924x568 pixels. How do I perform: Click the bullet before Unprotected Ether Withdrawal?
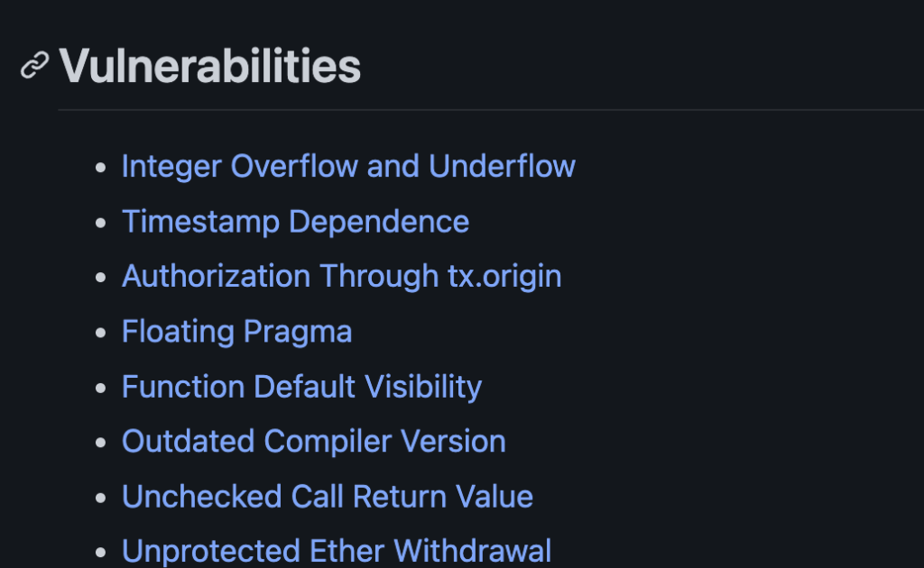pyautogui.click(x=101, y=552)
